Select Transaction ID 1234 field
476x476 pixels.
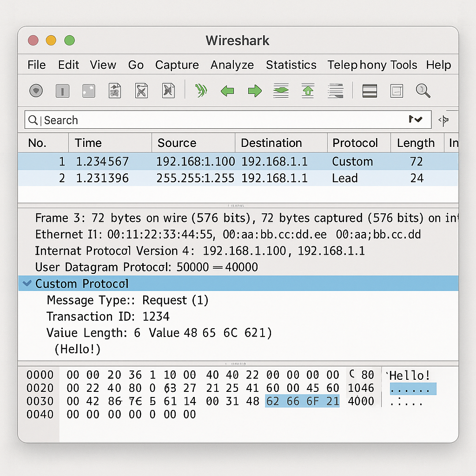pos(108,317)
